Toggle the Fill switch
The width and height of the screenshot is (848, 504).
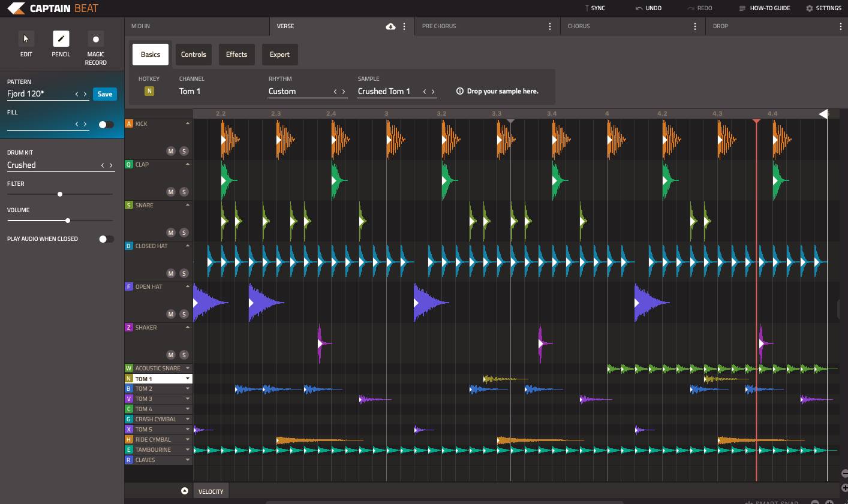106,125
